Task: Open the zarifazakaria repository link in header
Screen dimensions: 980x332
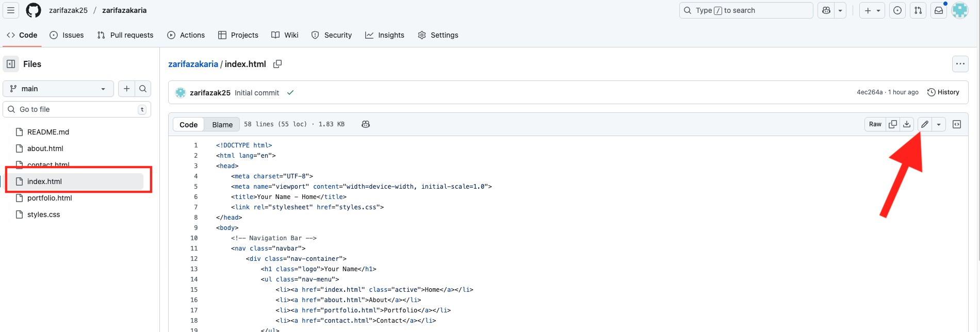Action: pyautogui.click(x=124, y=10)
